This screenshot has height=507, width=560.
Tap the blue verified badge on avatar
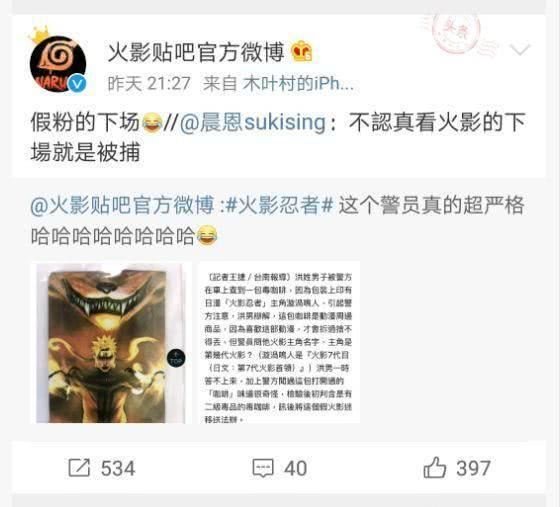coord(77,84)
